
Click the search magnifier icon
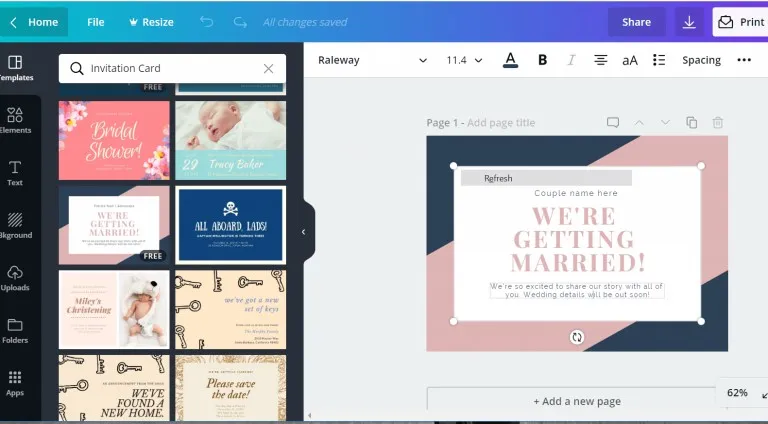76,68
